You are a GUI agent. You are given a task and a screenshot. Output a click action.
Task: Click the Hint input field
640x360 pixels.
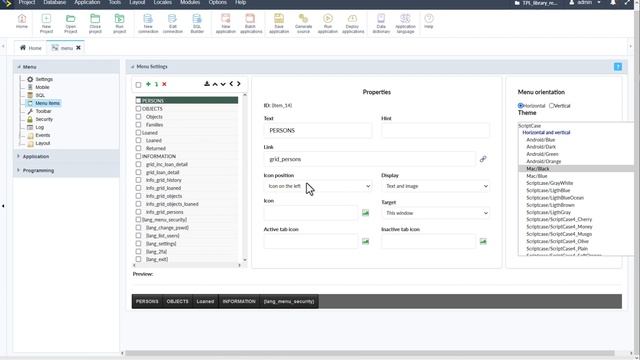(x=436, y=131)
